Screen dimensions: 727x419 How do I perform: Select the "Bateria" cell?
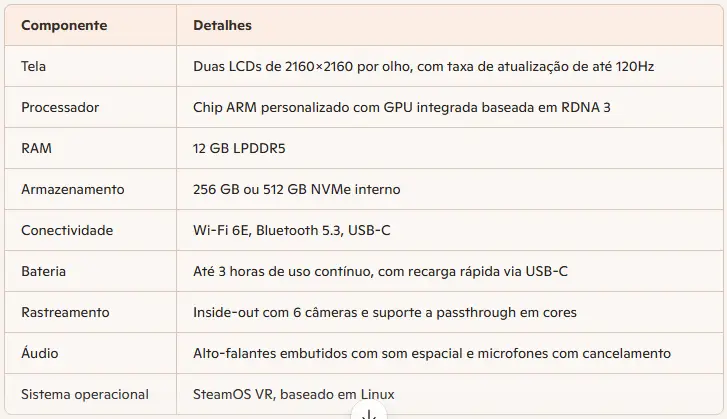point(44,271)
